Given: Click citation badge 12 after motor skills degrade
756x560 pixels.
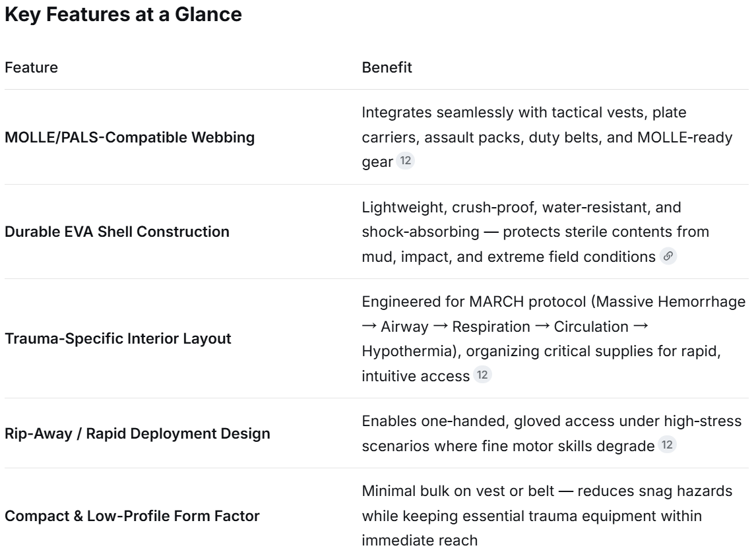Looking at the screenshot, I should coord(667,445).
